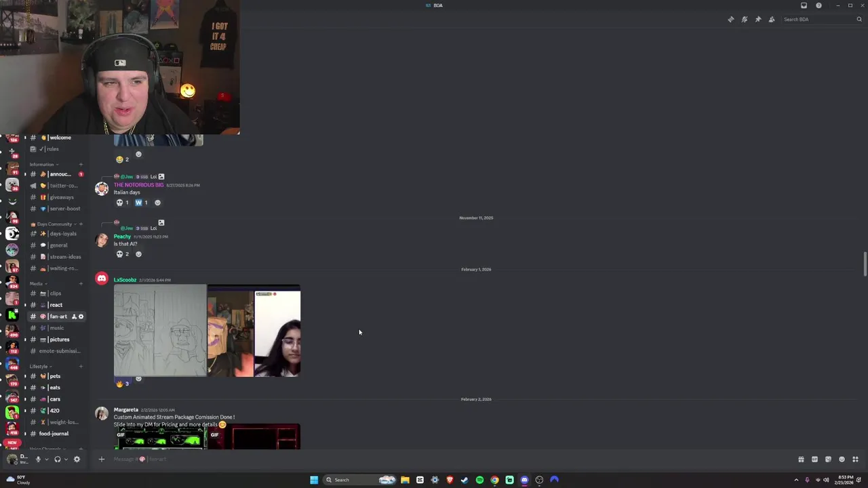The width and height of the screenshot is (868, 488).
Task: Collapse the Information category
Action: pos(43,165)
